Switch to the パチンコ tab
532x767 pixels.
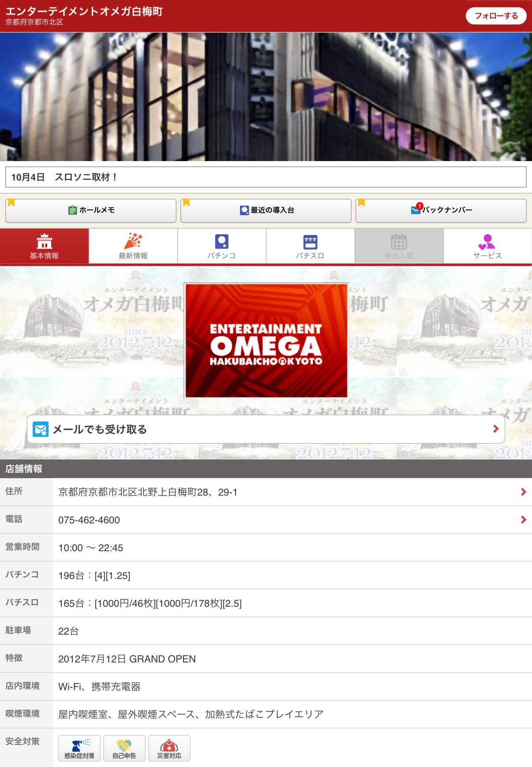[x=222, y=246]
